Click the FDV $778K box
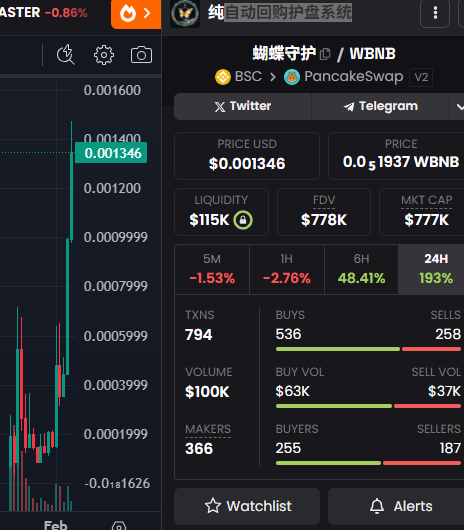464x530 pixels. pyautogui.click(x=324, y=212)
